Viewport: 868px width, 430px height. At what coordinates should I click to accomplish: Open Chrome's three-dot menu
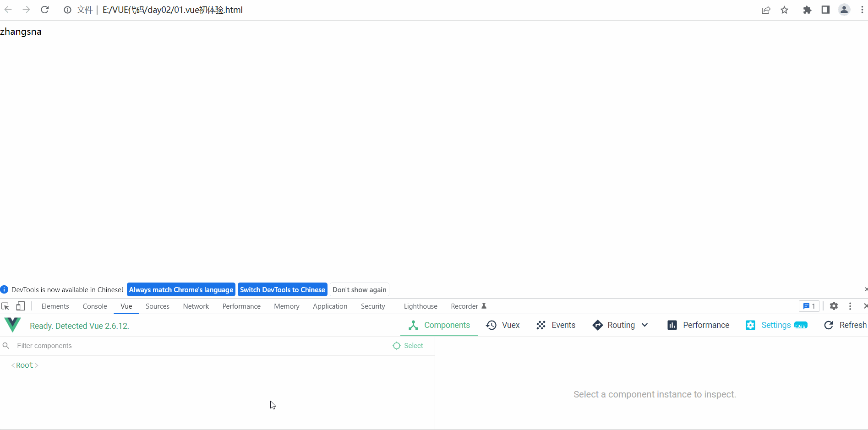click(x=862, y=10)
